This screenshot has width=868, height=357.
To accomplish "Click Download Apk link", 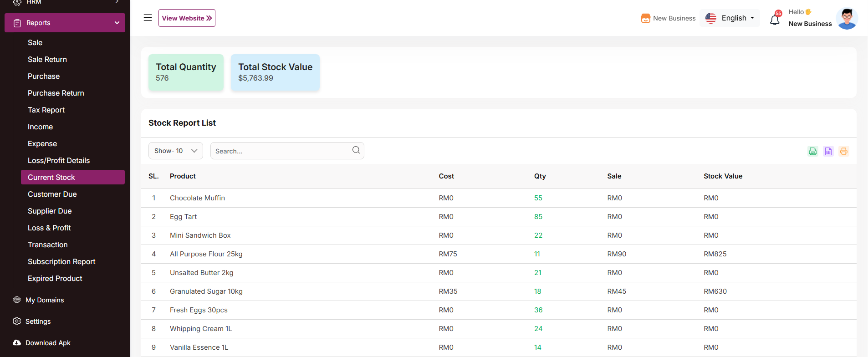I will [48, 343].
